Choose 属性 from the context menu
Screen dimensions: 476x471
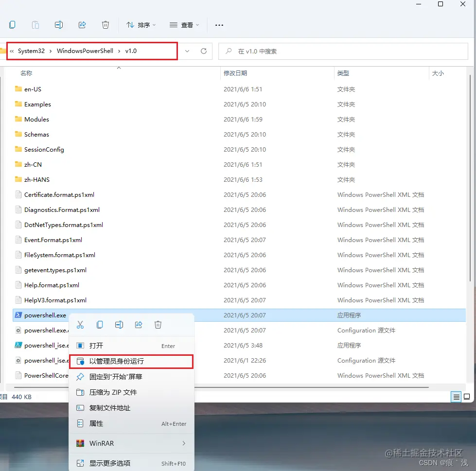point(131,424)
